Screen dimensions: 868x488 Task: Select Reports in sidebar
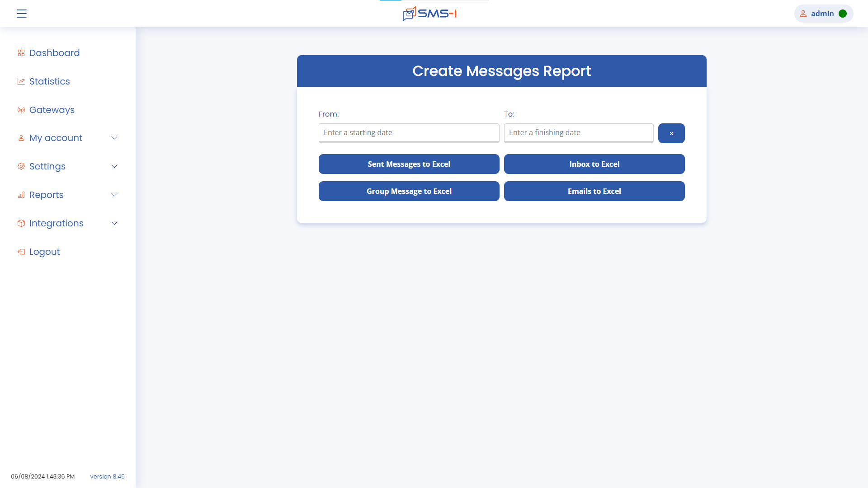point(47,195)
